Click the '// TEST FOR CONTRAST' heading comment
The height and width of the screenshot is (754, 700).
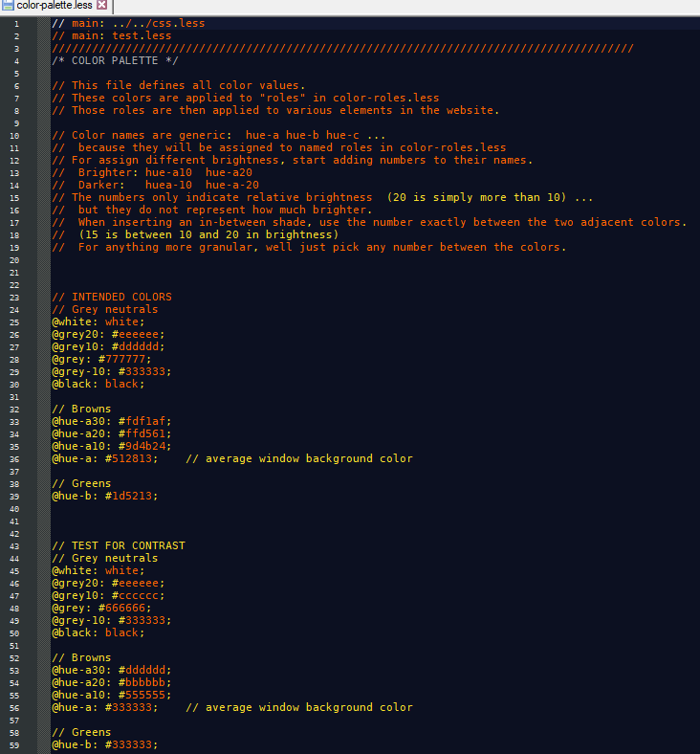(x=119, y=545)
